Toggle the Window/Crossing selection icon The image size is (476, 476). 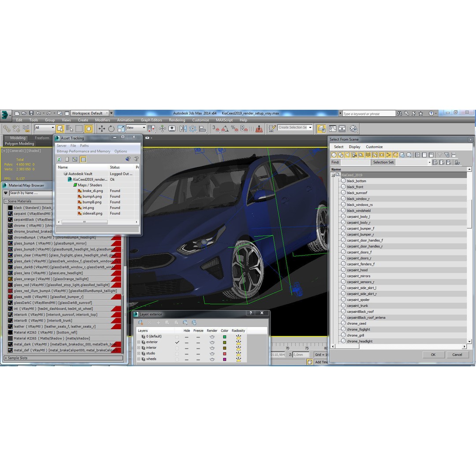coord(89,129)
